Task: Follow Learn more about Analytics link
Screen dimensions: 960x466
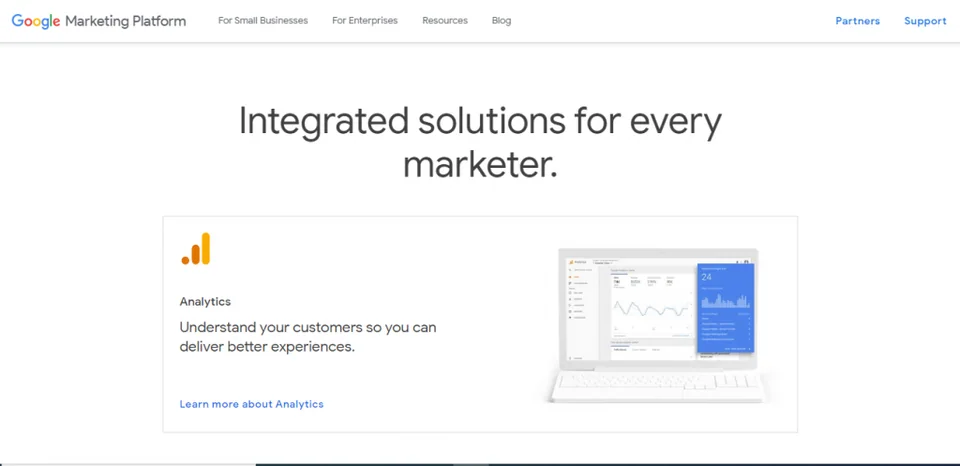Action: [x=252, y=404]
